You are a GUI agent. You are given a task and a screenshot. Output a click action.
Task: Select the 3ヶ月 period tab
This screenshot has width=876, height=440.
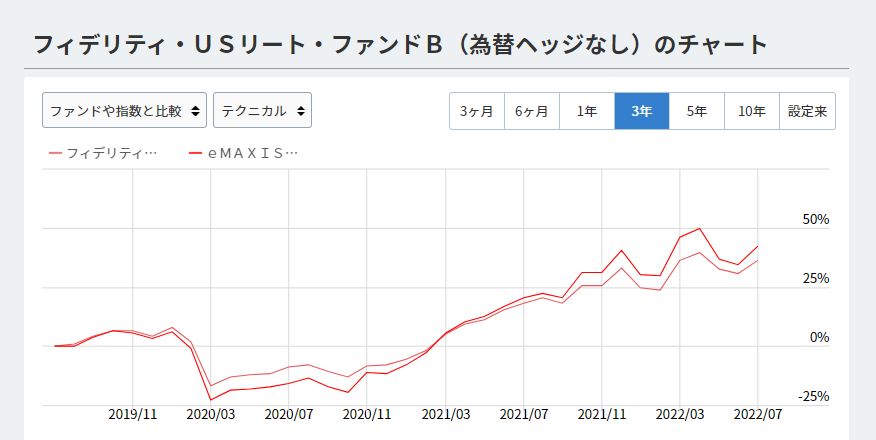pos(476,111)
